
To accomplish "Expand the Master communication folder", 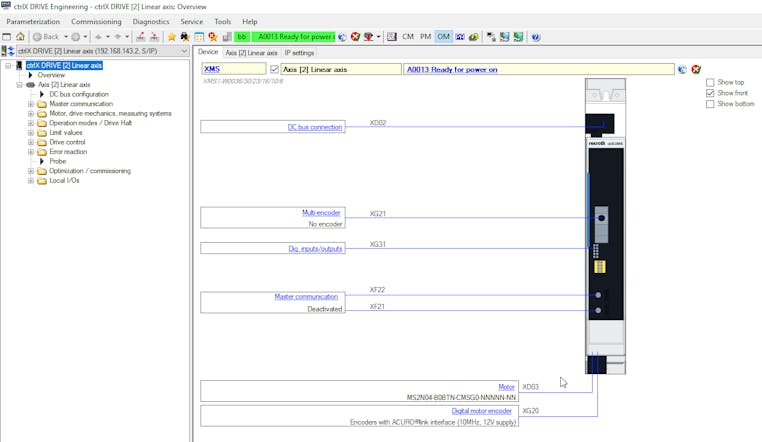I will pos(31,104).
